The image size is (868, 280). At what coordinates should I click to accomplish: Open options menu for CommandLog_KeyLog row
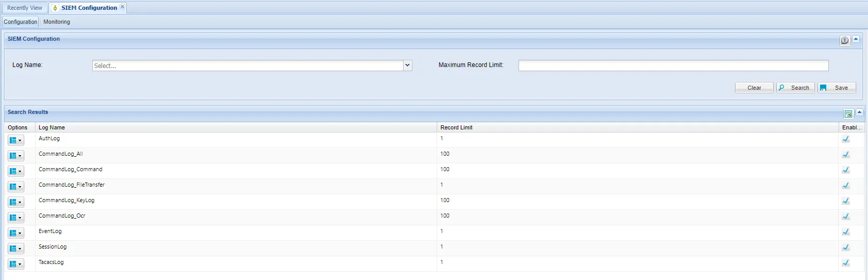tap(16, 202)
